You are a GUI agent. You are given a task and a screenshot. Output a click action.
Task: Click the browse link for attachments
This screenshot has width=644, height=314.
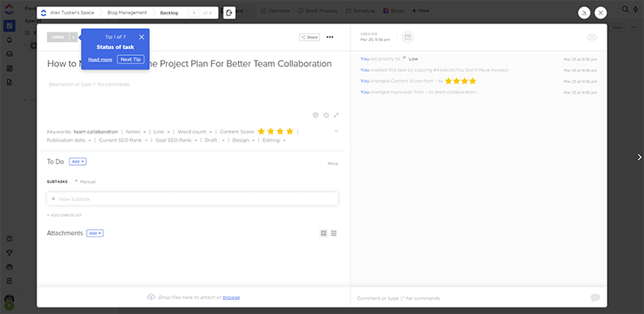(231, 297)
